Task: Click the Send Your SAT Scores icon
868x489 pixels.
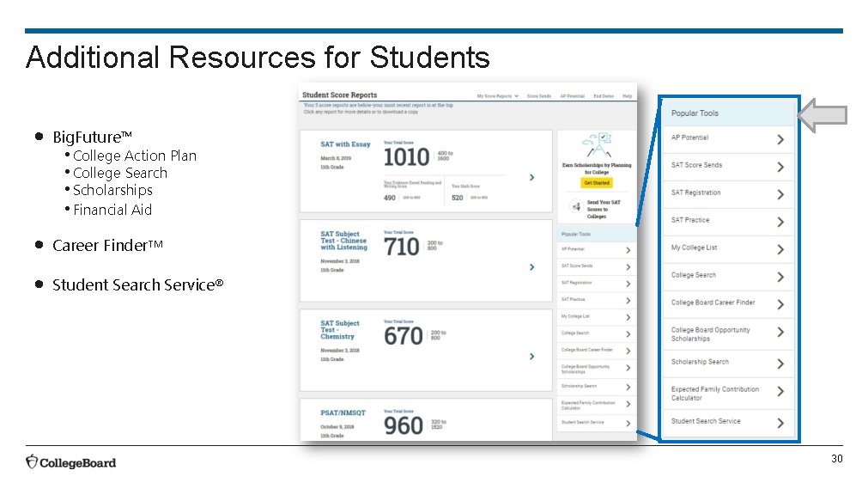Action: (577, 207)
